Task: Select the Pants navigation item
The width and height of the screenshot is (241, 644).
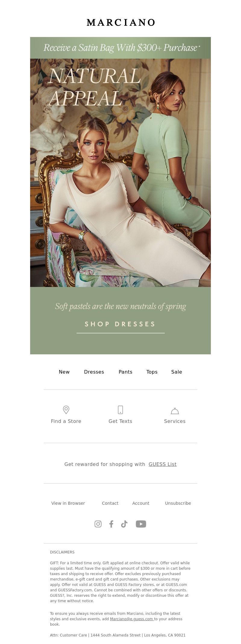Action: 125,372
